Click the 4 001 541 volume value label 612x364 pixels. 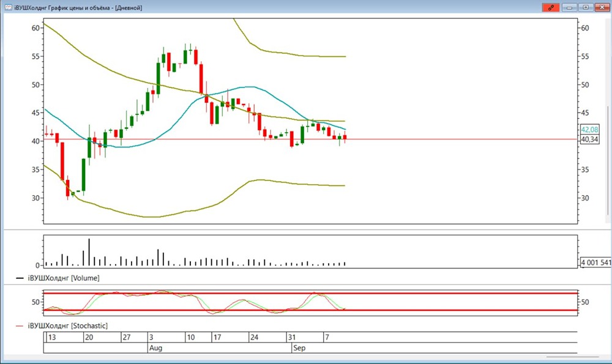[x=595, y=262]
